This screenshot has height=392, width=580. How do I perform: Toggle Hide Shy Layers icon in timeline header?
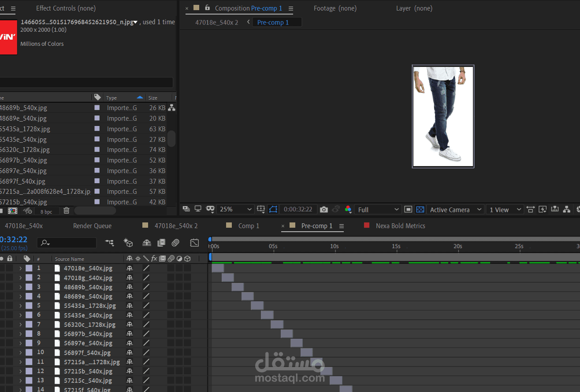(147, 242)
